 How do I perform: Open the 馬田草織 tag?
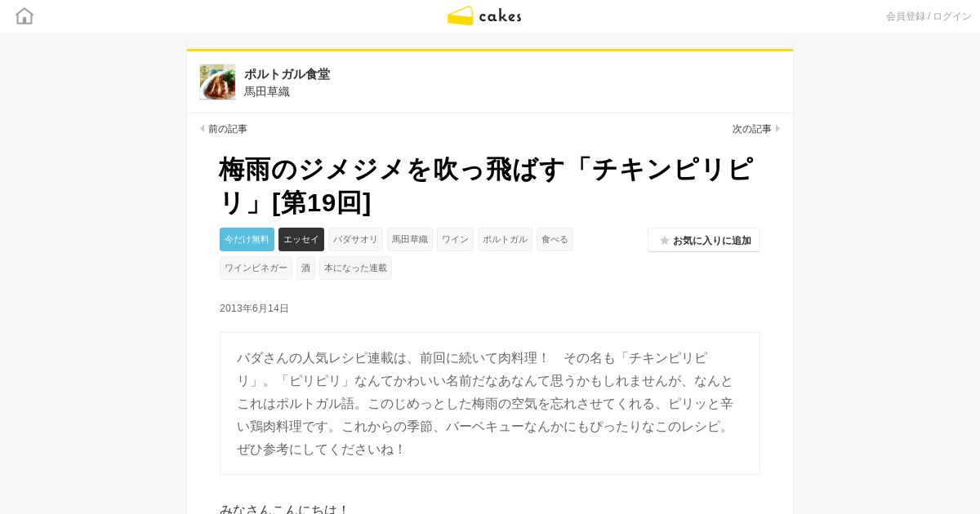click(410, 239)
